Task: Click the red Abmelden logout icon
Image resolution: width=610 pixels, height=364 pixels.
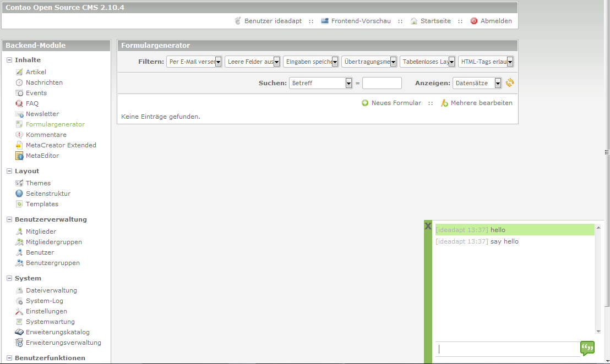Action: pyautogui.click(x=474, y=21)
